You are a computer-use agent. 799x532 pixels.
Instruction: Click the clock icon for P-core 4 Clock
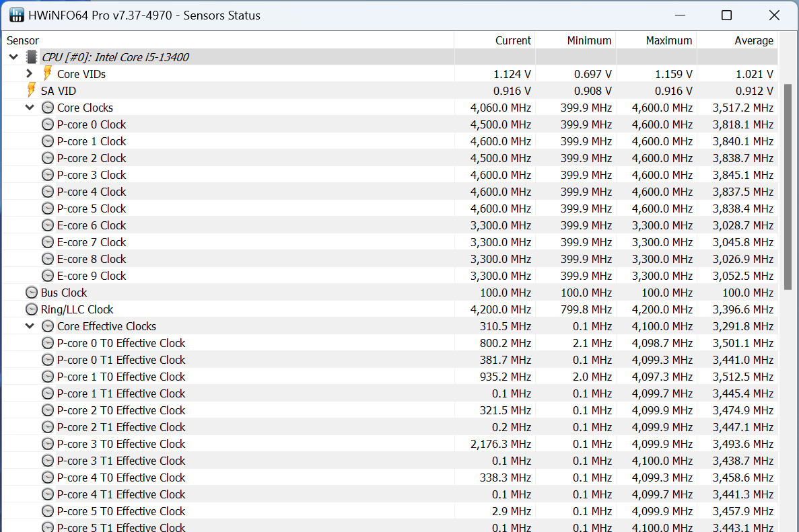click(47, 192)
